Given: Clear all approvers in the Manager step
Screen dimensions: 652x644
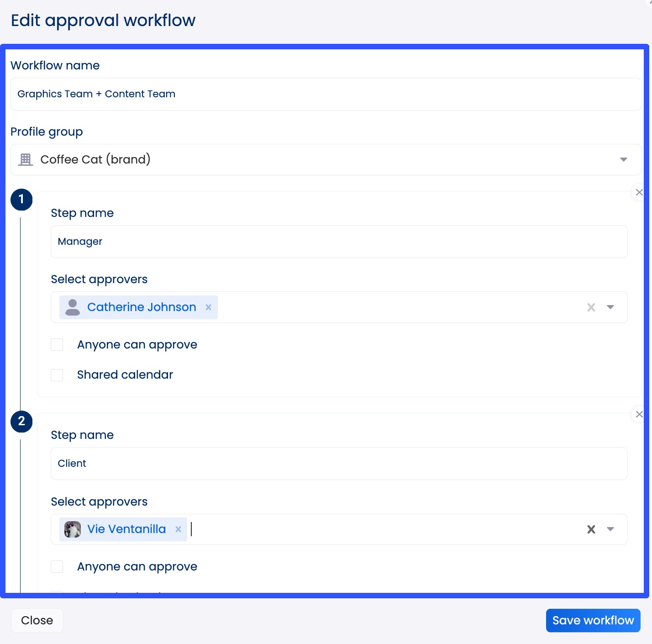Looking at the screenshot, I should (x=591, y=307).
